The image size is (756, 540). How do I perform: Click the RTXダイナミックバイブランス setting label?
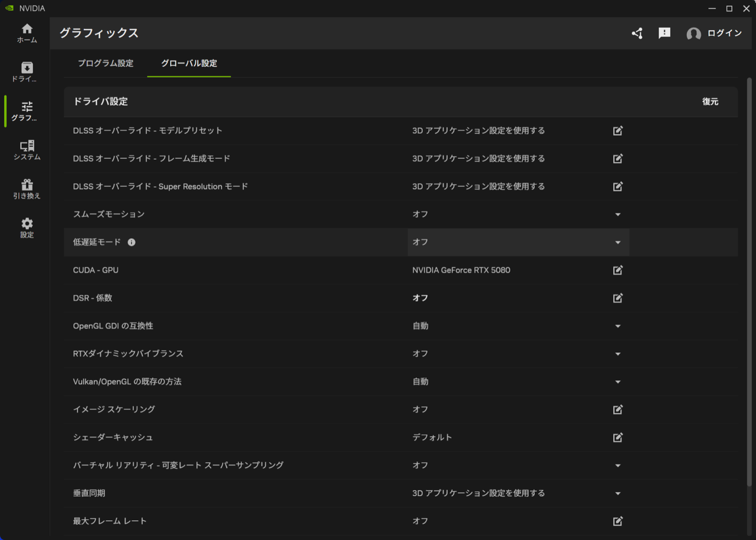(x=128, y=354)
